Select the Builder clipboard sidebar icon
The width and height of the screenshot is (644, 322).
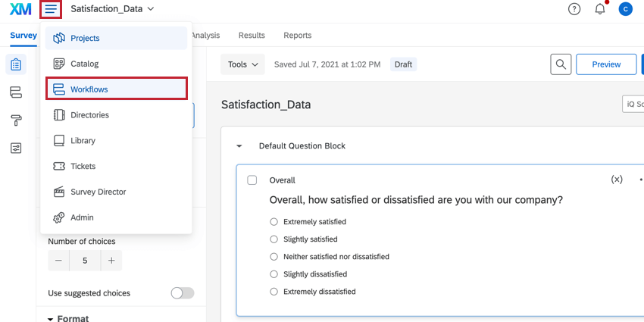(x=16, y=65)
